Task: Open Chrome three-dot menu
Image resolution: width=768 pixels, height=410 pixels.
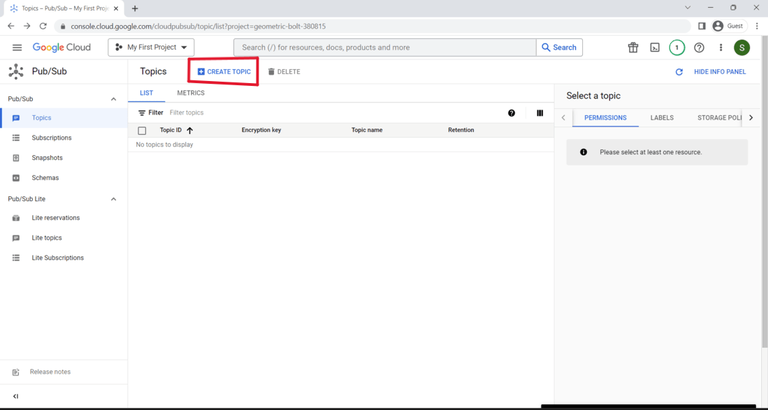Action: coord(757,26)
